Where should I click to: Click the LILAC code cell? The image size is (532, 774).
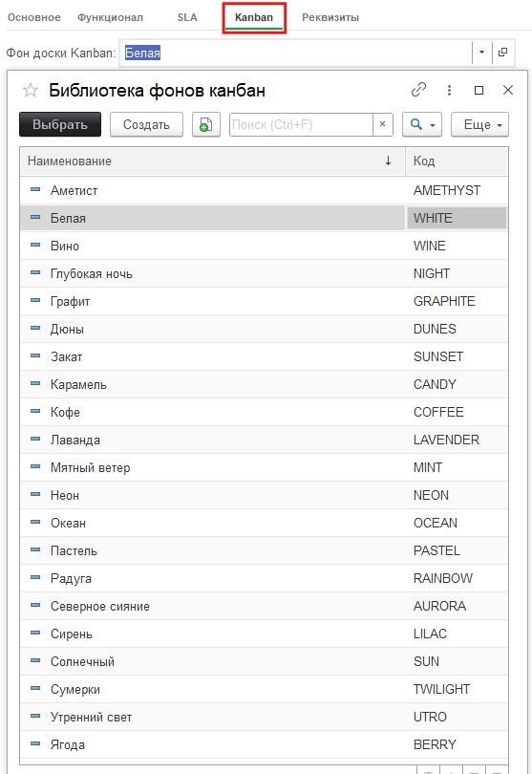(x=457, y=633)
